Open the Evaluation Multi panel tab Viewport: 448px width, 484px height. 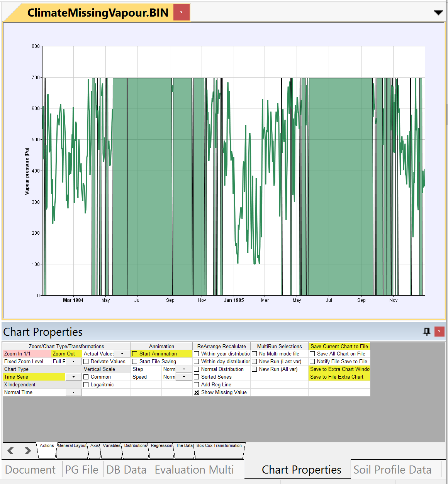click(194, 470)
